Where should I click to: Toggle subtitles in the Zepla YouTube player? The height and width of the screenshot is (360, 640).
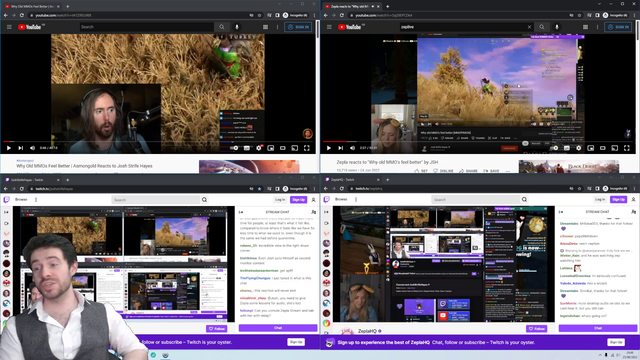567,148
